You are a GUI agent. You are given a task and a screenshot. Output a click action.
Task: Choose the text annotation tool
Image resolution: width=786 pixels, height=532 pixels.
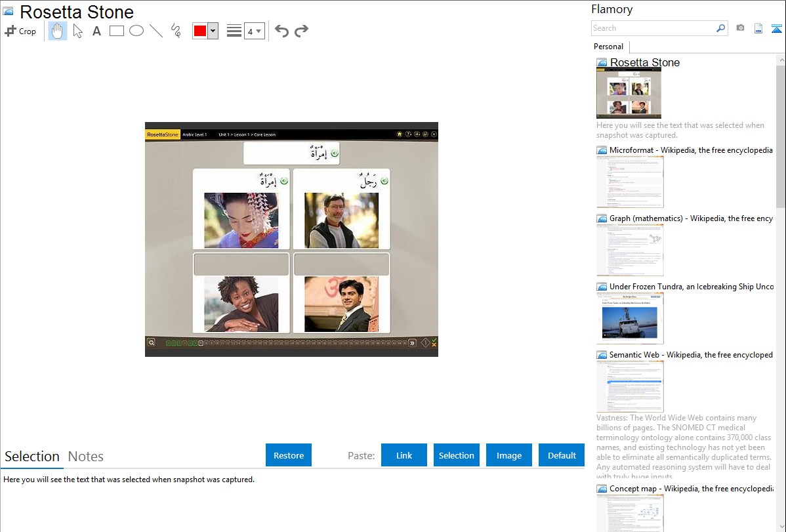point(96,31)
